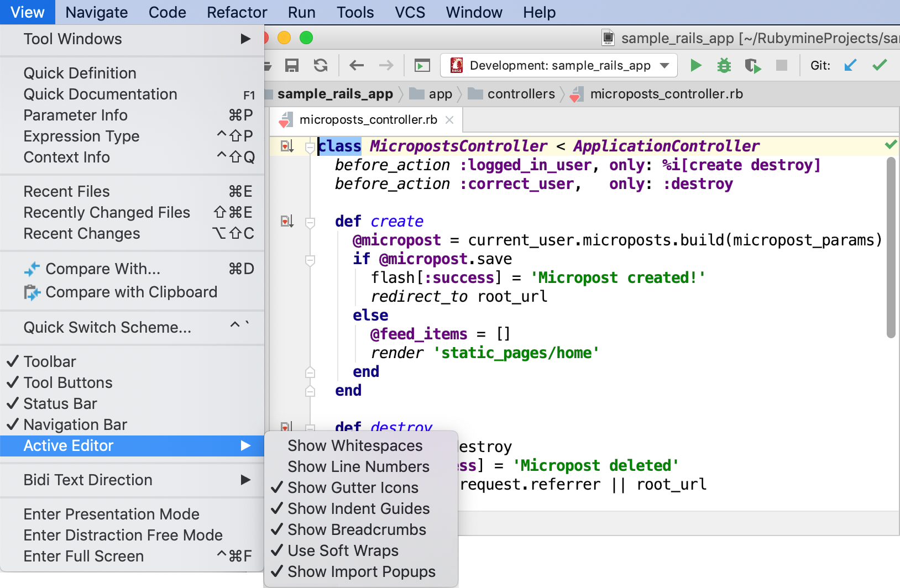Click sample_rails_app in navigation breadcrumb

point(335,94)
